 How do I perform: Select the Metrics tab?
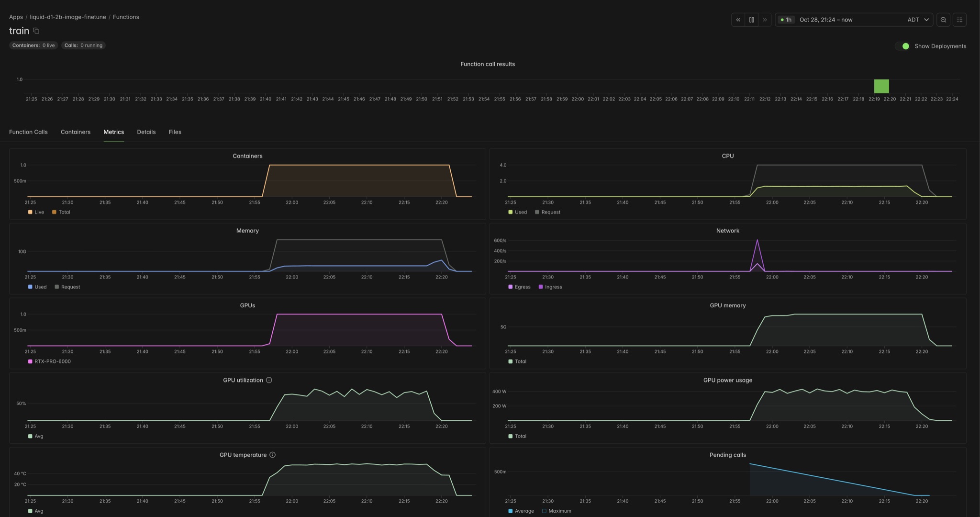click(x=114, y=132)
